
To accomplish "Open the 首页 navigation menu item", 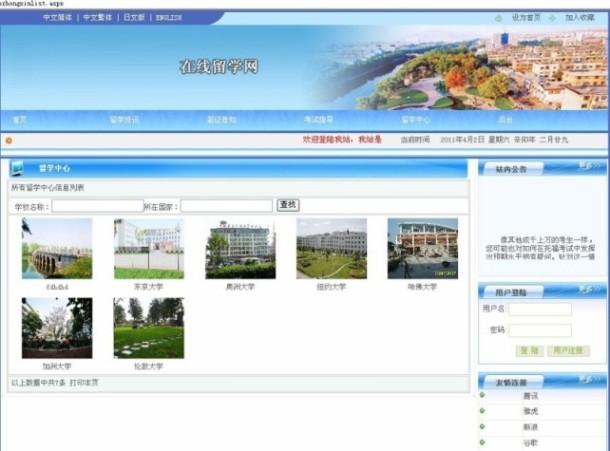I will point(20,120).
